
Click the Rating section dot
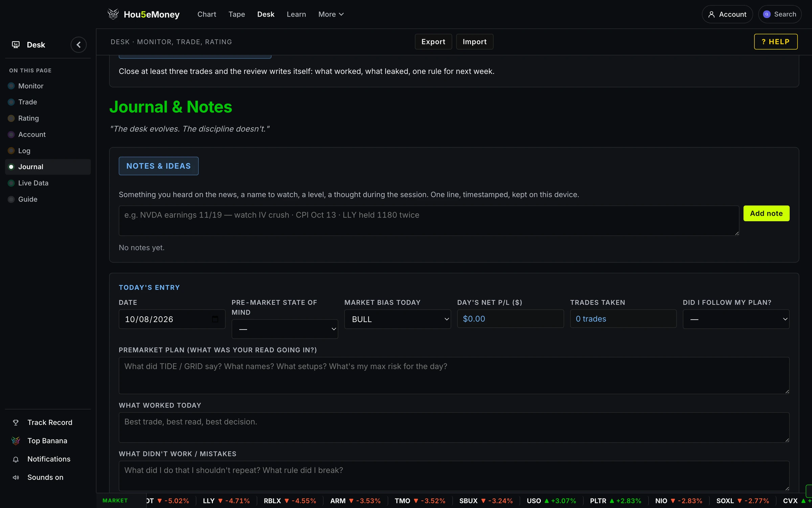[x=11, y=118]
